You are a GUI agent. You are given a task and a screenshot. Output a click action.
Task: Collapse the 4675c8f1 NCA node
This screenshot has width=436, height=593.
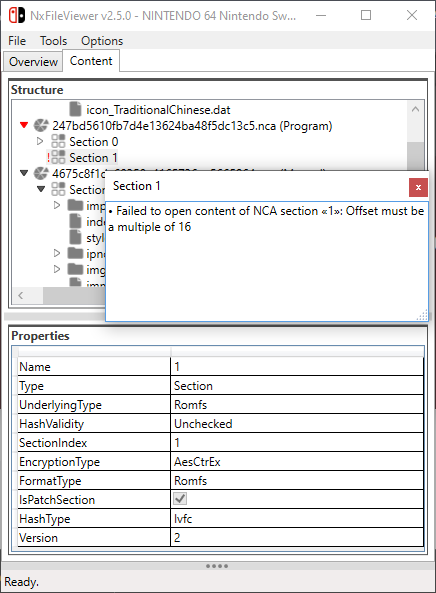(x=24, y=173)
